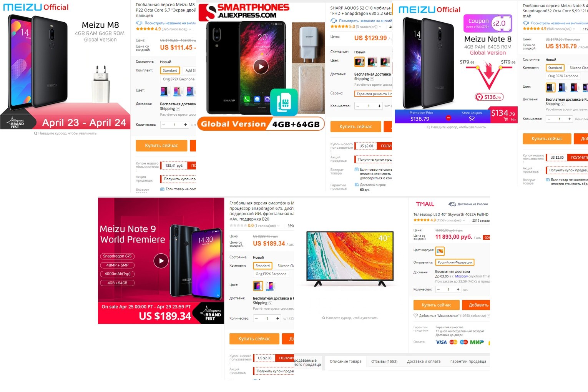This screenshot has height=392, width=588.
Task: Play the SHARP AQUOS S2 product video
Action: pos(261,66)
